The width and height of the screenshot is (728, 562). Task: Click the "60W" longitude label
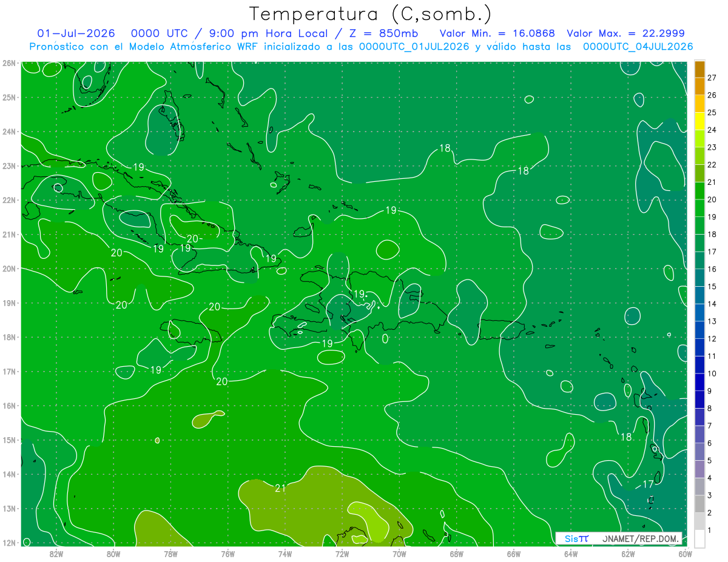686,553
